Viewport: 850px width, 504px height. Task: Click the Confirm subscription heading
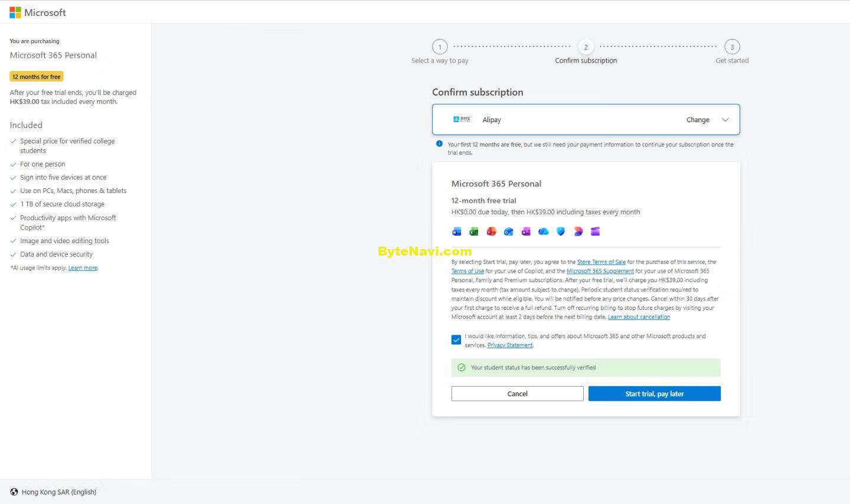(478, 92)
